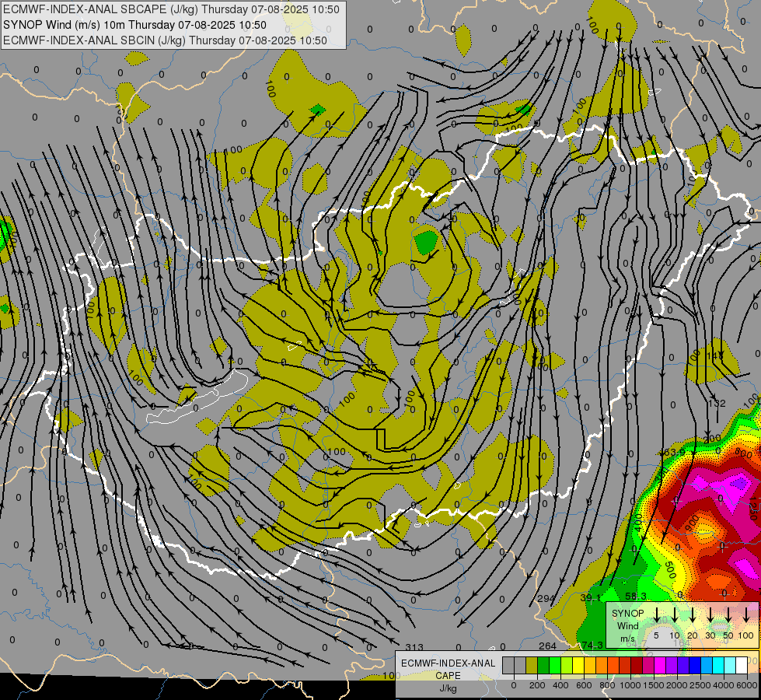Click the 'SYNOP' label in the wind legend box

click(x=627, y=613)
